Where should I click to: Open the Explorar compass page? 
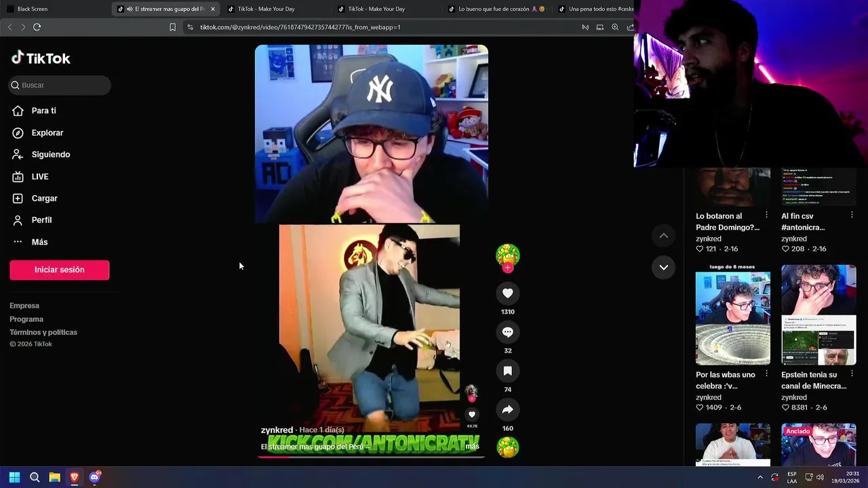pos(38,133)
